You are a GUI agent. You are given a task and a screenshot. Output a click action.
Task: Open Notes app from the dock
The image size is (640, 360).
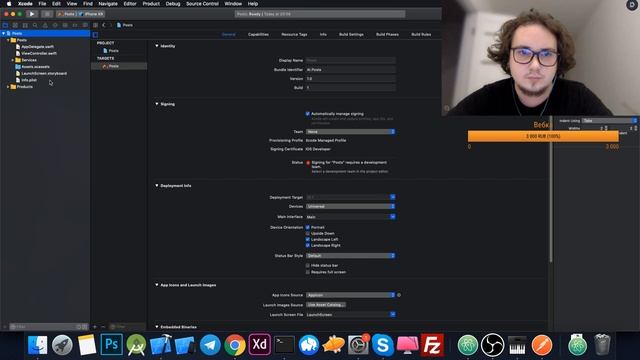[x=87, y=345]
